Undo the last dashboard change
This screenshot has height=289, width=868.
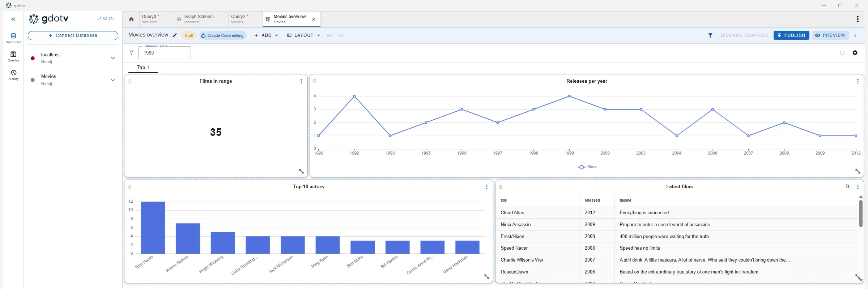pos(329,35)
